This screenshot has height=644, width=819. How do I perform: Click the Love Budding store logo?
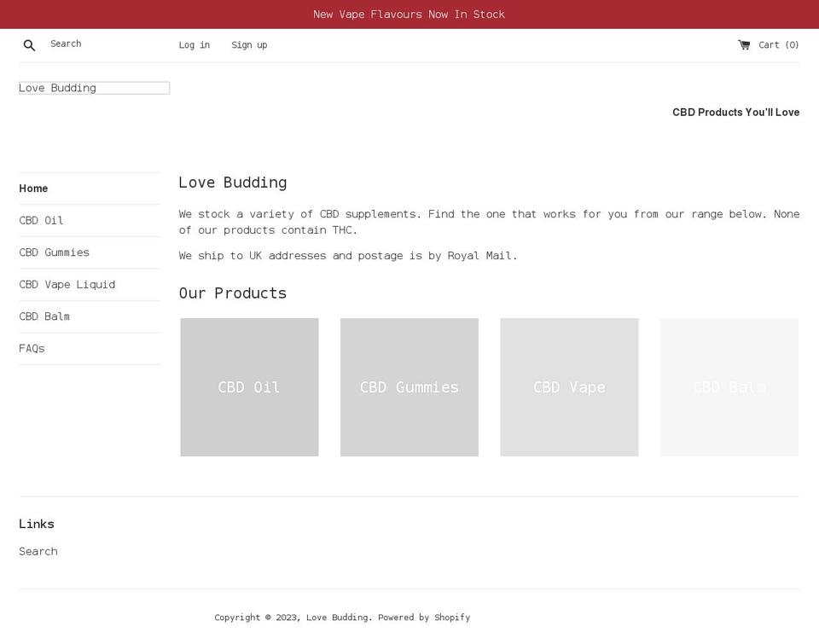94,88
